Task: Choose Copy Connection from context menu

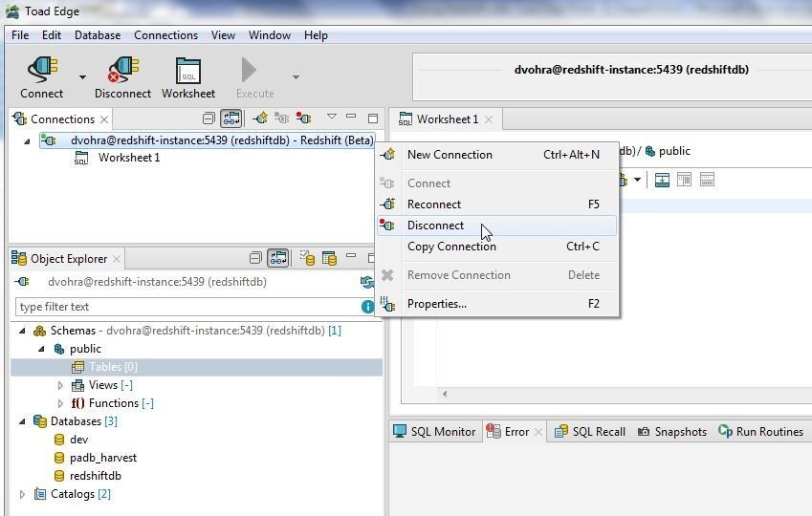Action: (497, 247)
